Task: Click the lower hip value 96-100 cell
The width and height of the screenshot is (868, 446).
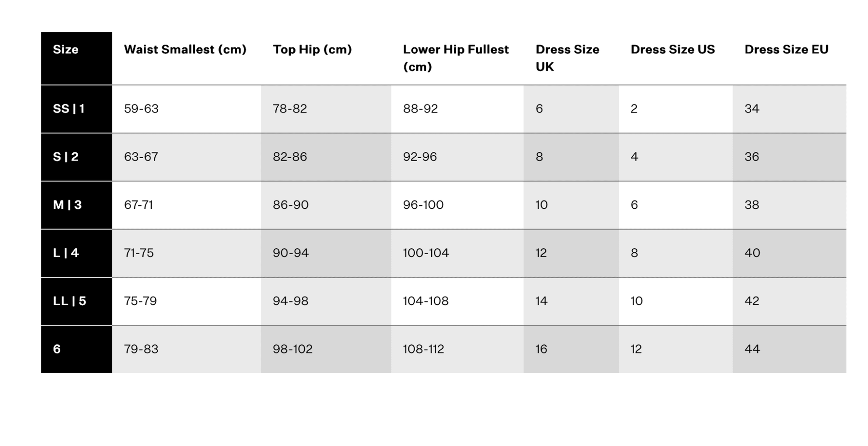Action: pyautogui.click(x=423, y=205)
